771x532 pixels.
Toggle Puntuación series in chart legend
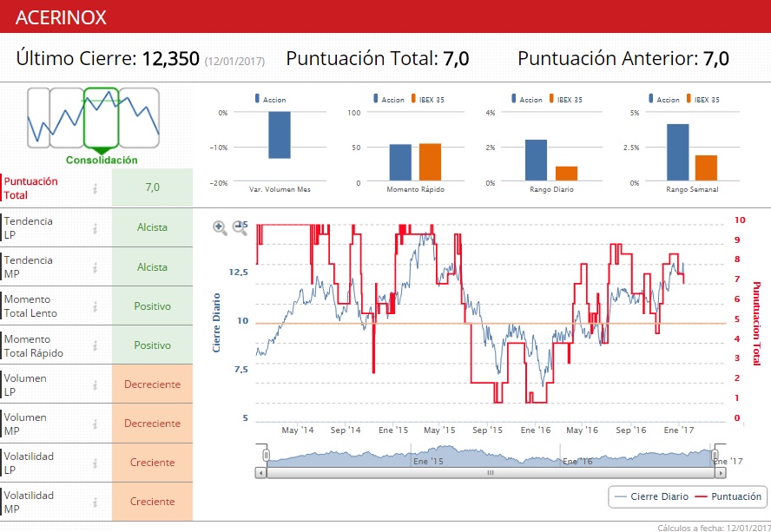(x=728, y=496)
